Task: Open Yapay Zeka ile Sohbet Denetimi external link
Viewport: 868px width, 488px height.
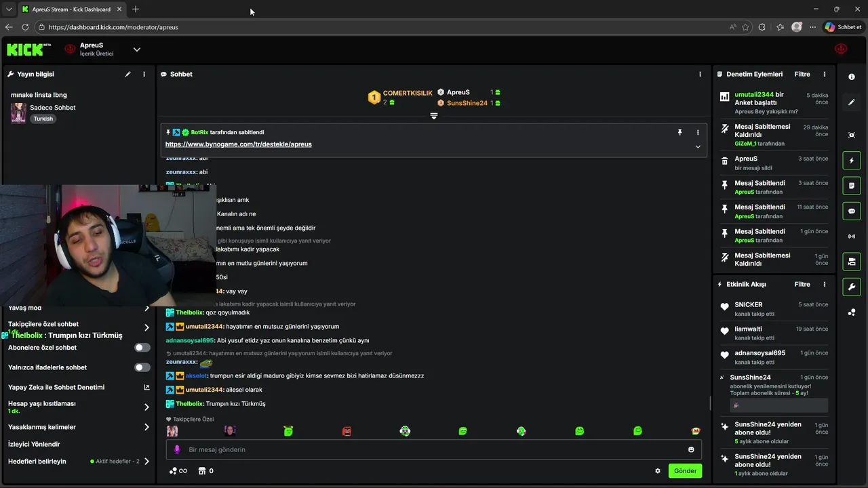Action: pyautogui.click(x=146, y=388)
